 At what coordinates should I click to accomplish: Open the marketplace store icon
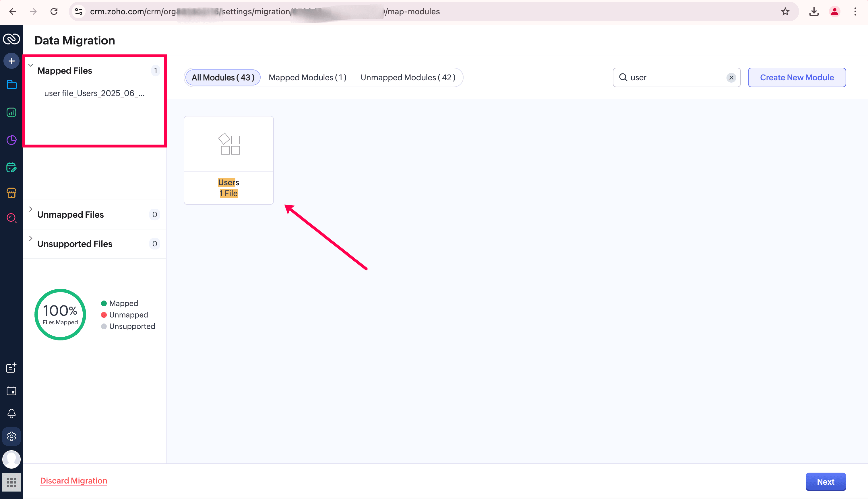pos(11,193)
